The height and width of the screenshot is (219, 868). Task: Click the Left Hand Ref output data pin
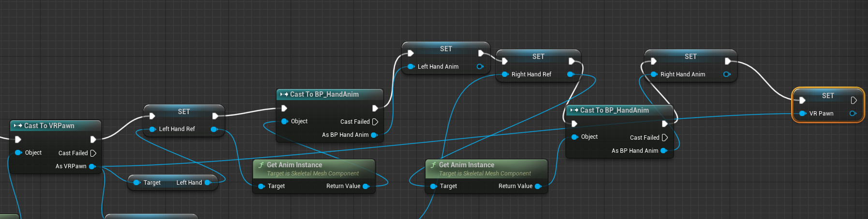214,129
